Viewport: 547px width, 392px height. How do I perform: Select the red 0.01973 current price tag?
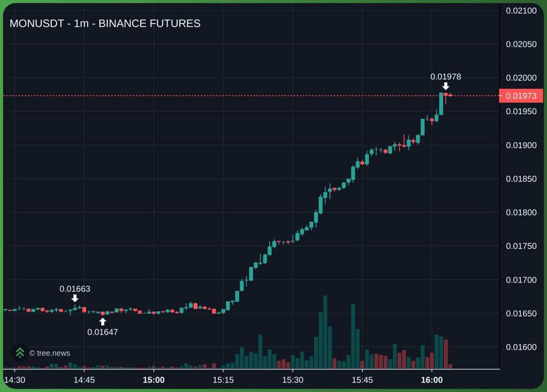tap(521, 96)
